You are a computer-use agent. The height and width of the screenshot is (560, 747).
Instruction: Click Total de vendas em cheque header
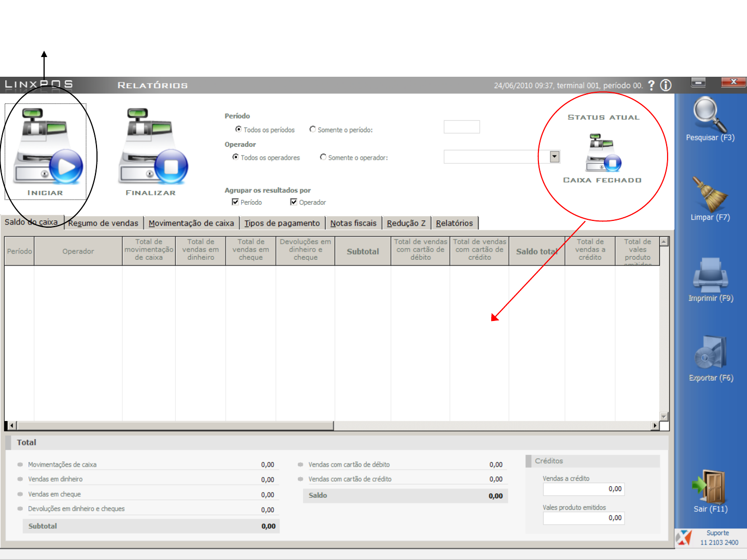[251, 251]
